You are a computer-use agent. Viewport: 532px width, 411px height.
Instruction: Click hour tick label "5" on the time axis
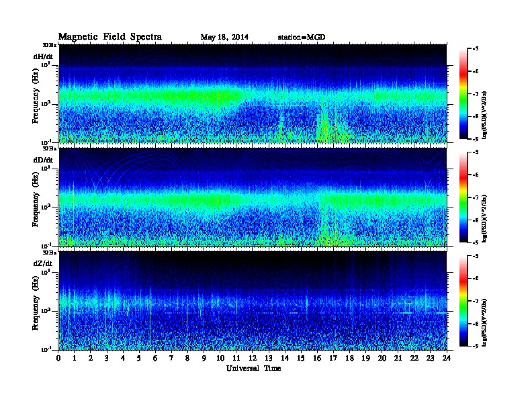(x=139, y=358)
